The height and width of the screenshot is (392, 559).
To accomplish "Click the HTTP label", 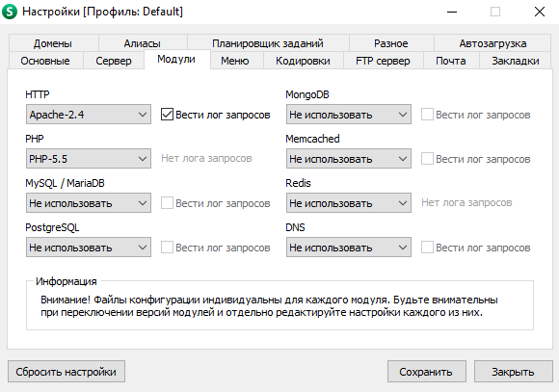I will (x=38, y=94).
